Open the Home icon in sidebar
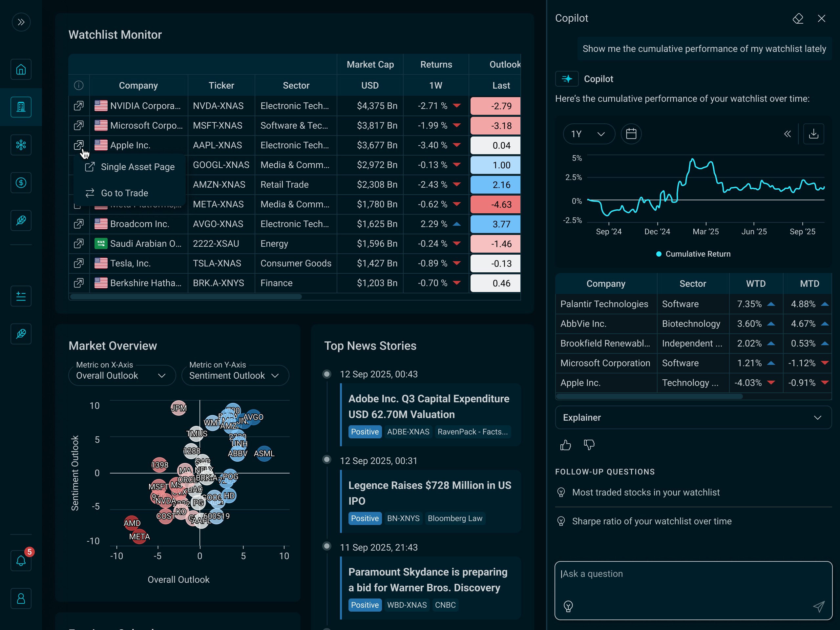840x630 pixels. point(21,70)
